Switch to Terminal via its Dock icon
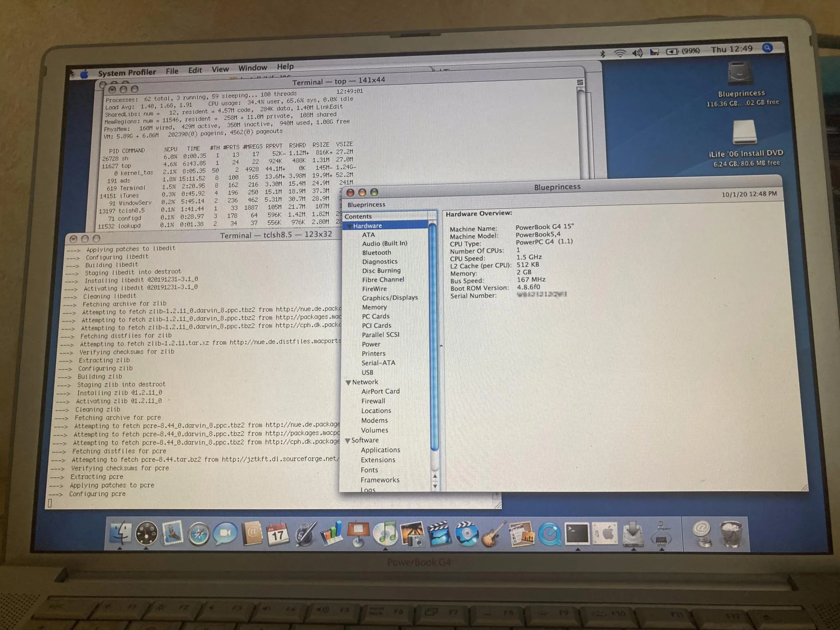This screenshot has height=630, width=840. click(577, 534)
